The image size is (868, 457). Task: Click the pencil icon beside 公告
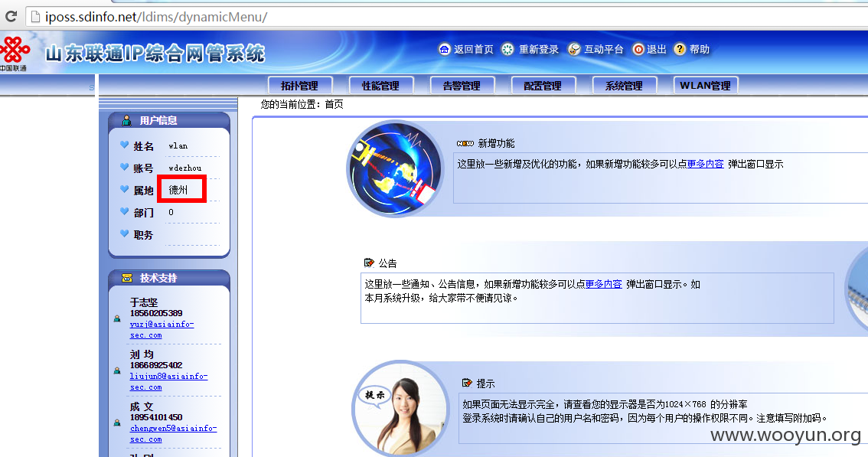tap(369, 263)
